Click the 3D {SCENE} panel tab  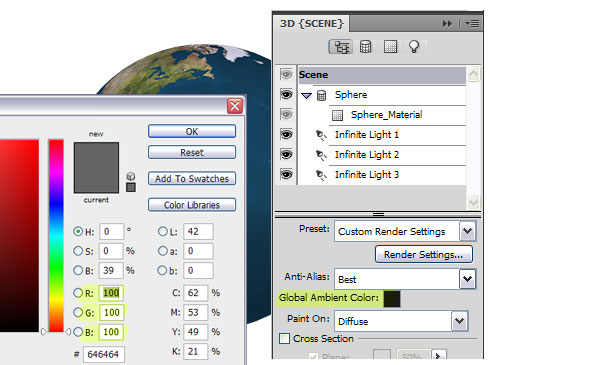click(x=311, y=24)
